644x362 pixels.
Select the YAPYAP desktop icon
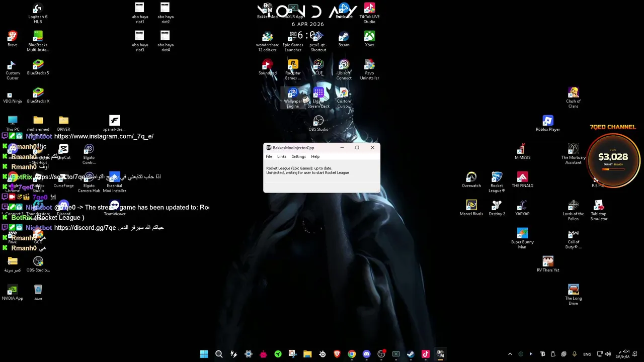click(522, 208)
